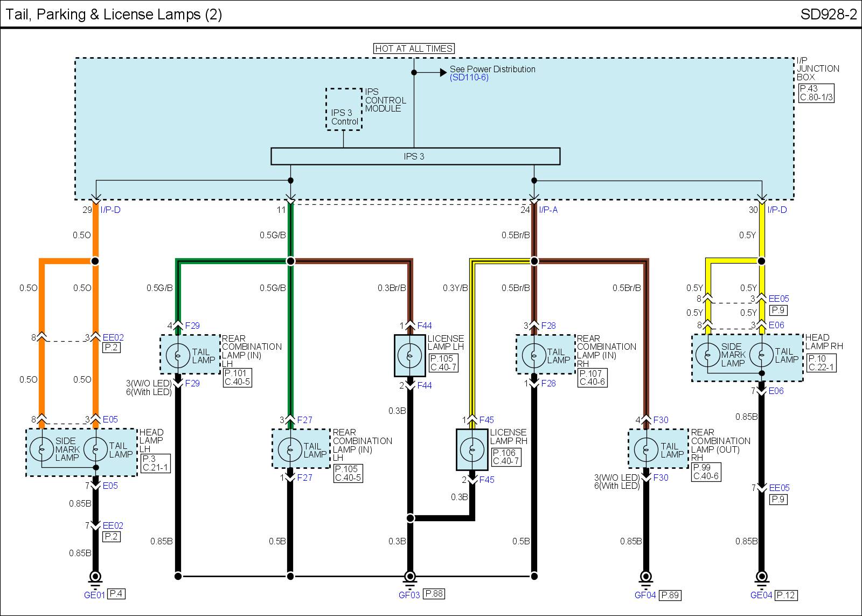Click the P.107 C.40-6 reference box

(592, 377)
